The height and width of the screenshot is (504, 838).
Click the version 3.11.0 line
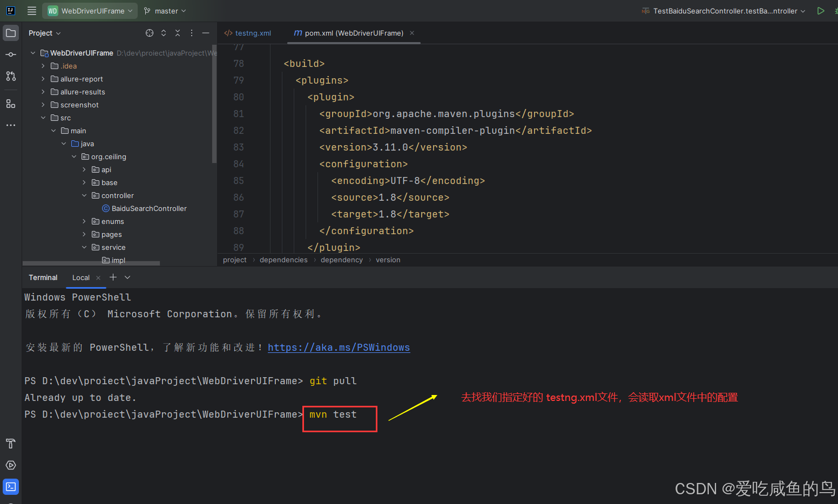click(x=393, y=147)
